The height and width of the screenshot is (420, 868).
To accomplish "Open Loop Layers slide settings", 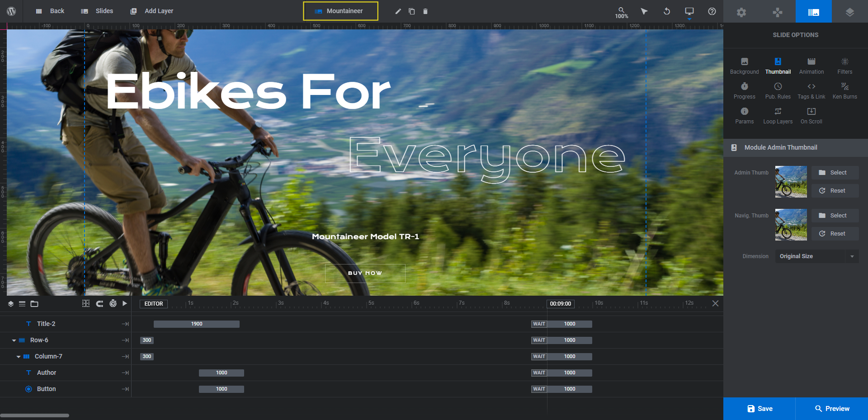I will click(778, 116).
